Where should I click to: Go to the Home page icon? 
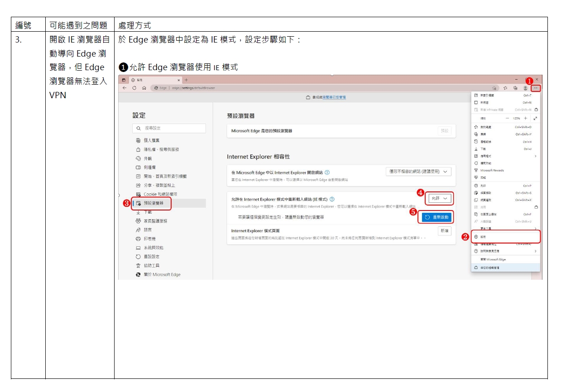tap(144, 88)
